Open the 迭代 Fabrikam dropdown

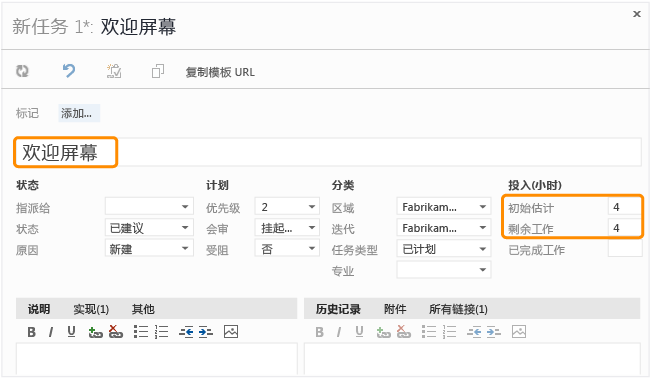point(444,228)
